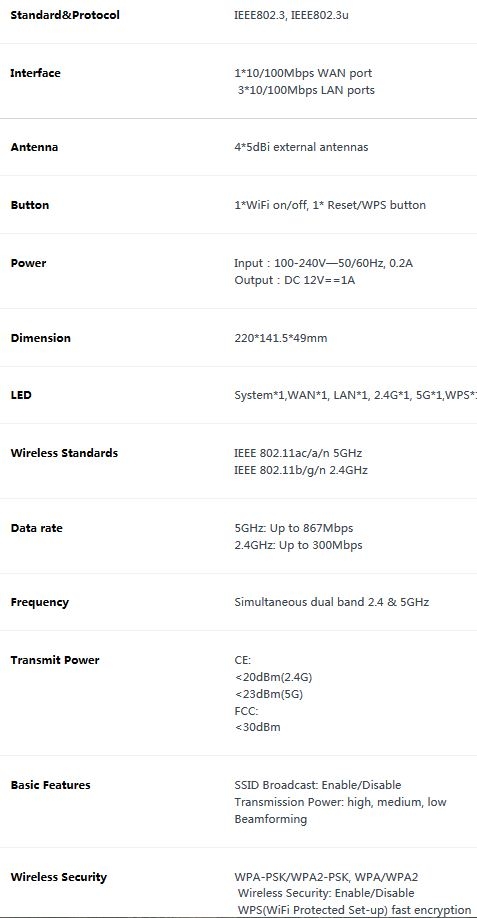Click the Dimension value 220*141.5*49mm
Screen dimensions: 477x918
pos(281,338)
